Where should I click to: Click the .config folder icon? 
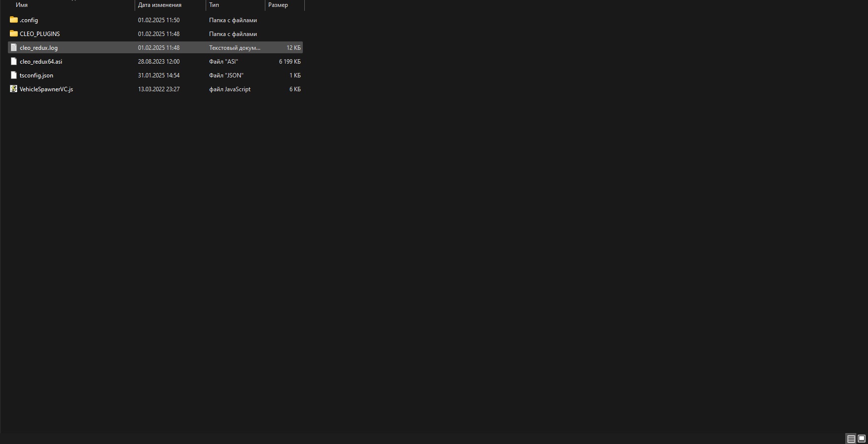pos(14,20)
